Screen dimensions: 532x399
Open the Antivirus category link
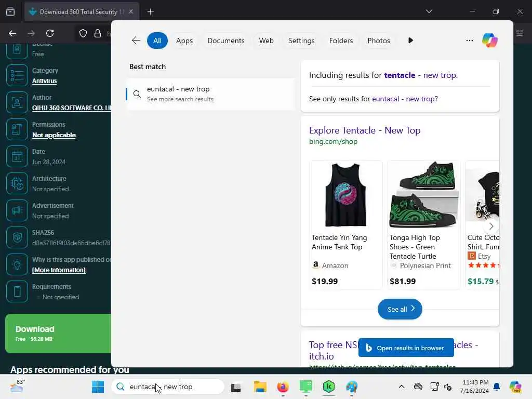(45, 81)
